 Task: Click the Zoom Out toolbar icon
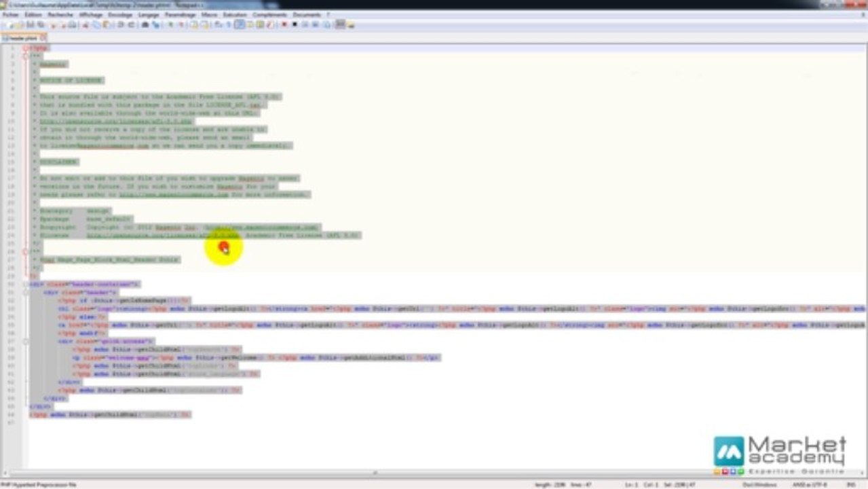[x=181, y=24]
